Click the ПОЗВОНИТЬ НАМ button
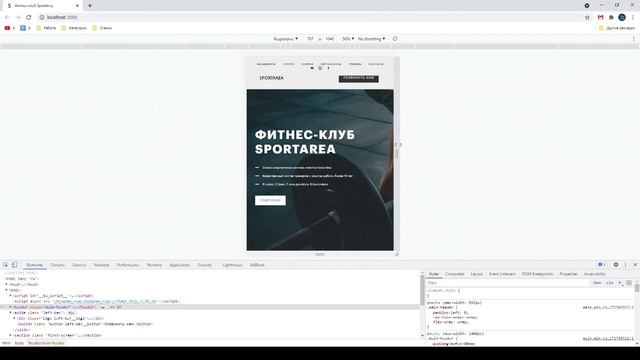640x360 pixels. [358, 78]
